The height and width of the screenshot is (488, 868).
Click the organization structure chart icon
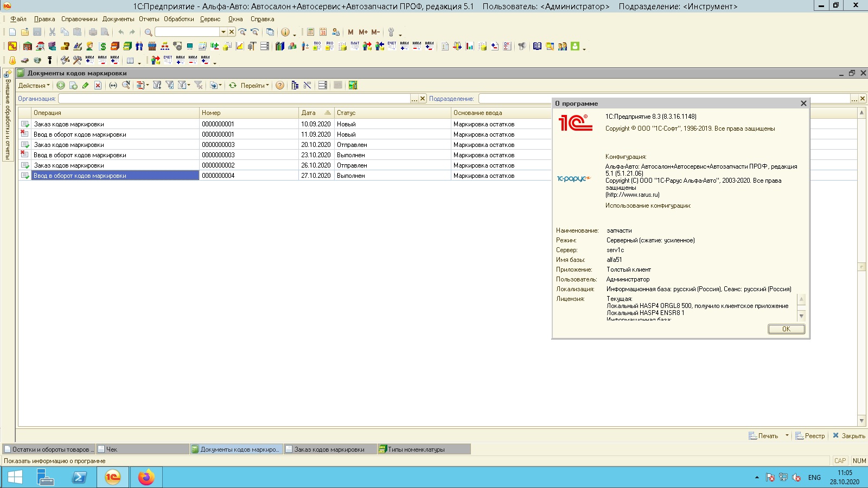click(165, 46)
